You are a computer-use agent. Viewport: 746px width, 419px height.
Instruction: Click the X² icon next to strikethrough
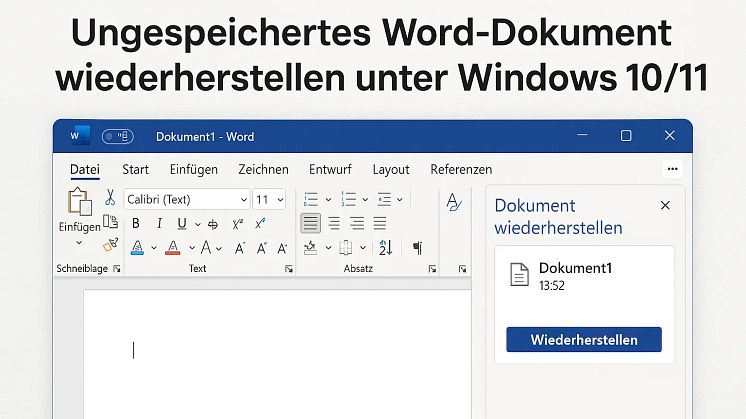click(238, 224)
